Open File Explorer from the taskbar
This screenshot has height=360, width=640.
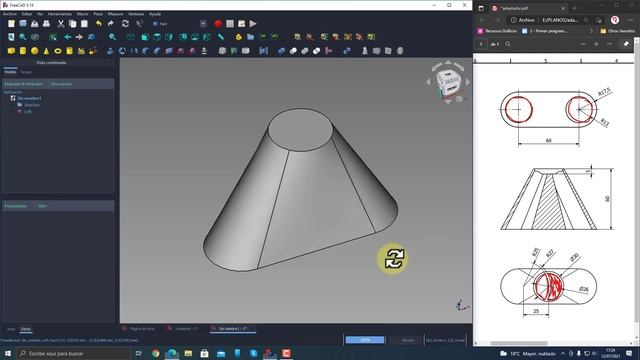[188, 353]
